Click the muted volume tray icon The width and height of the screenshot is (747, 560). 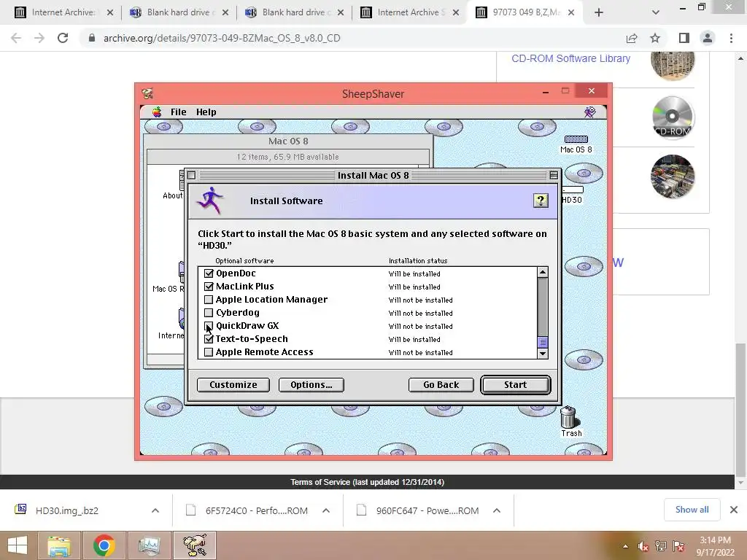(x=643, y=546)
